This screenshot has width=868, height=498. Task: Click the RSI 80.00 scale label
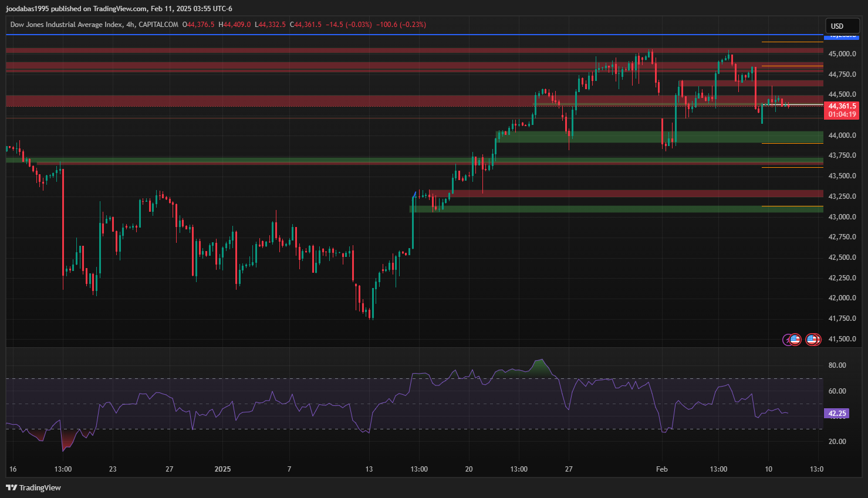point(837,365)
